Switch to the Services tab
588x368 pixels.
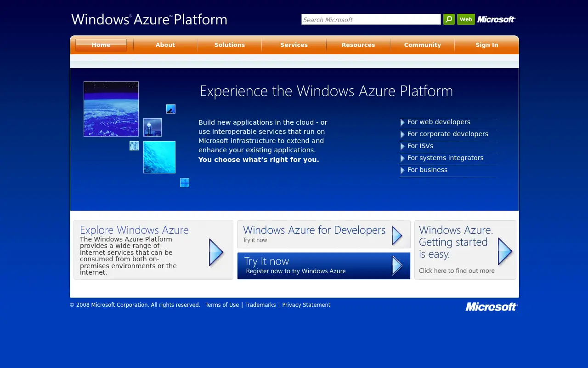pyautogui.click(x=294, y=45)
